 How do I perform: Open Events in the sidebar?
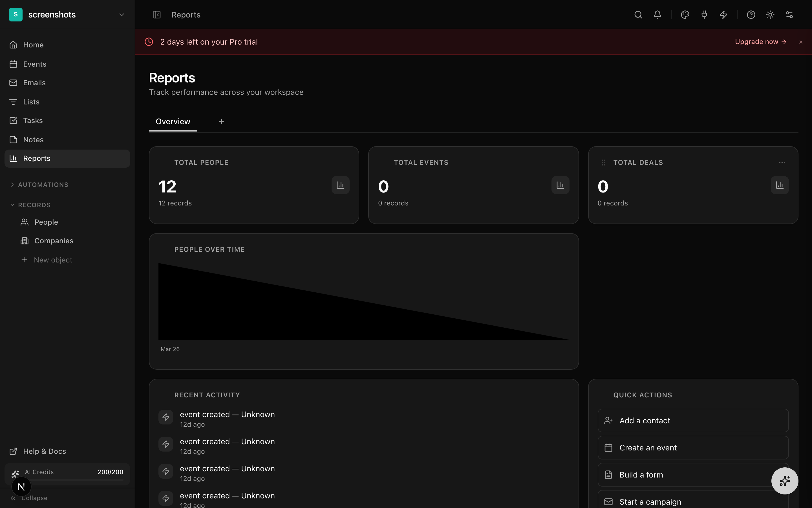67,64
